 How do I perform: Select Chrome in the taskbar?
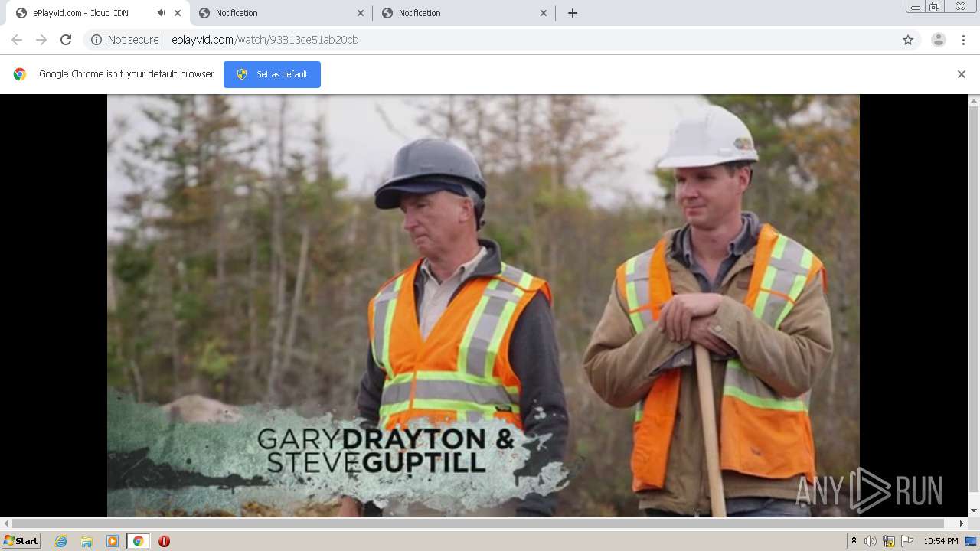(139, 541)
